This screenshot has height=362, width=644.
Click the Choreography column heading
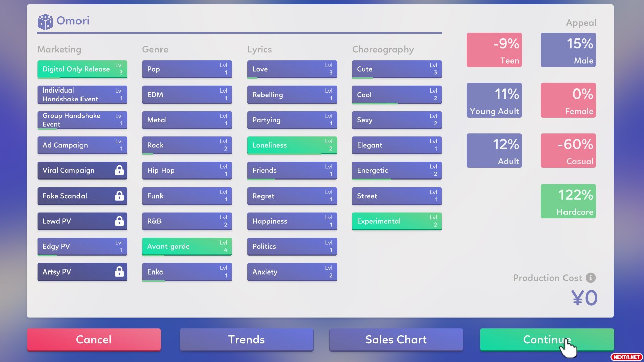pyautogui.click(x=383, y=49)
